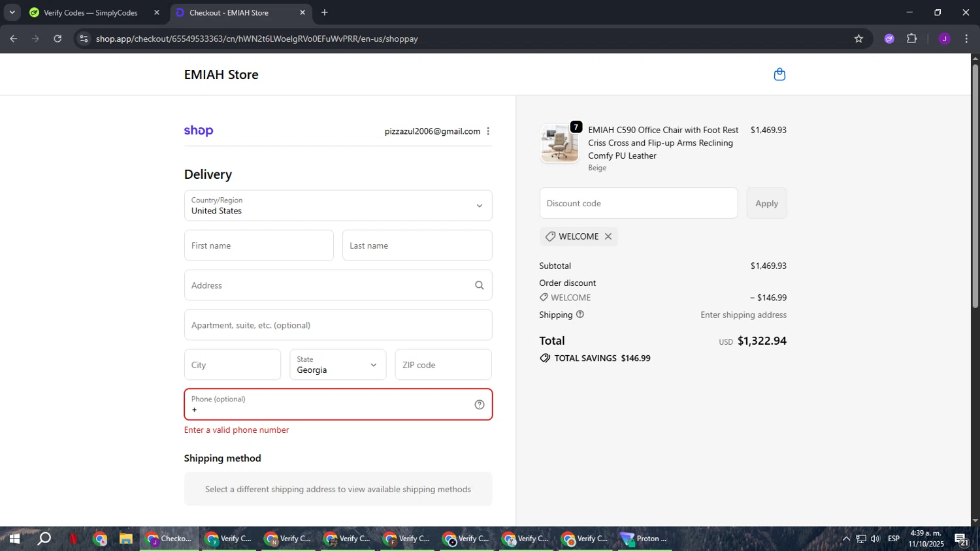Image resolution: width=980 pixels, height=551 pixels.
Task: Open the clock and date flyout
Action: click(926, 539)
